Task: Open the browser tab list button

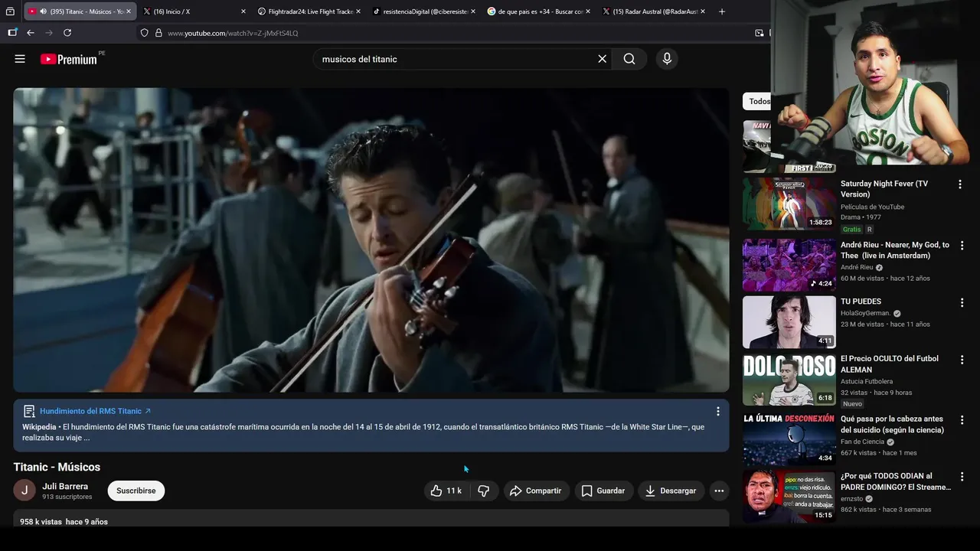Action: pos(10,11)
